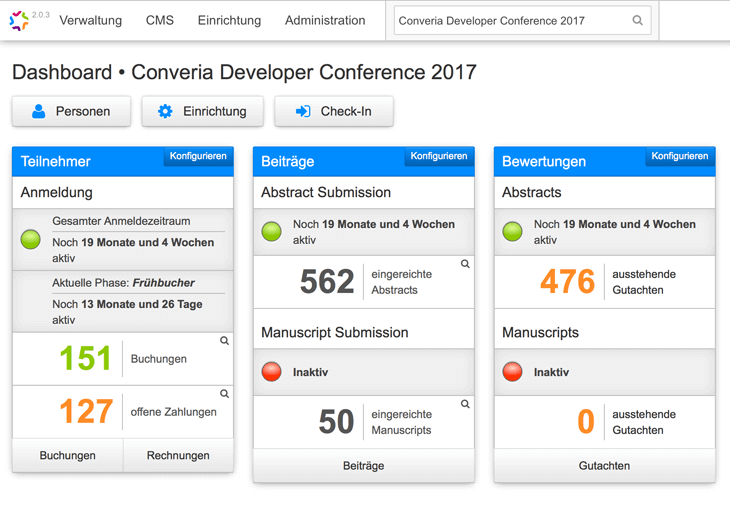Click Konfigurieren on the Teilnehmer panel
Screen dimensions: 730x506
coord(198,156)
